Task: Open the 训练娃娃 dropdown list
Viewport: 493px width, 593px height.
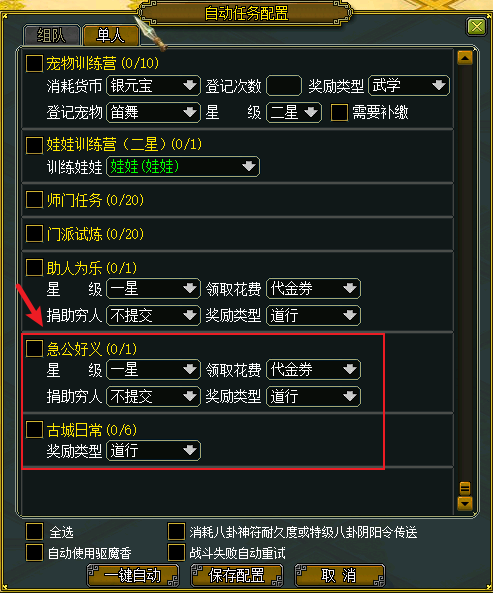Action: pos(183,166)
